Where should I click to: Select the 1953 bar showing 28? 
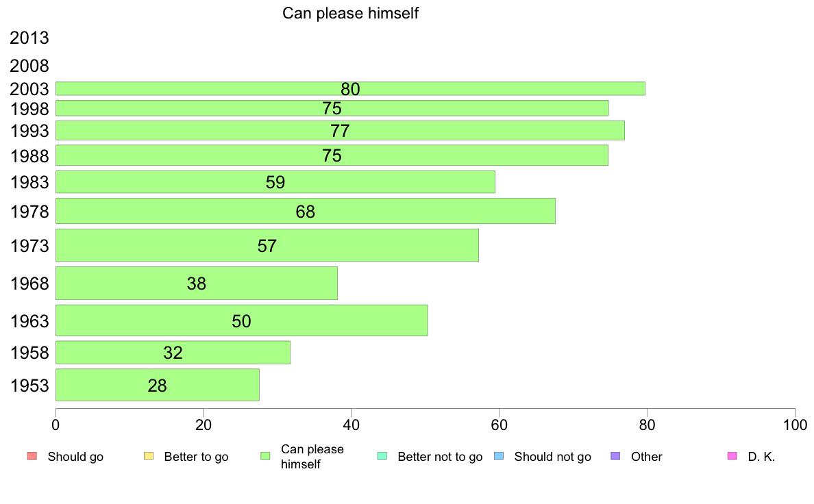coord(158,385)
